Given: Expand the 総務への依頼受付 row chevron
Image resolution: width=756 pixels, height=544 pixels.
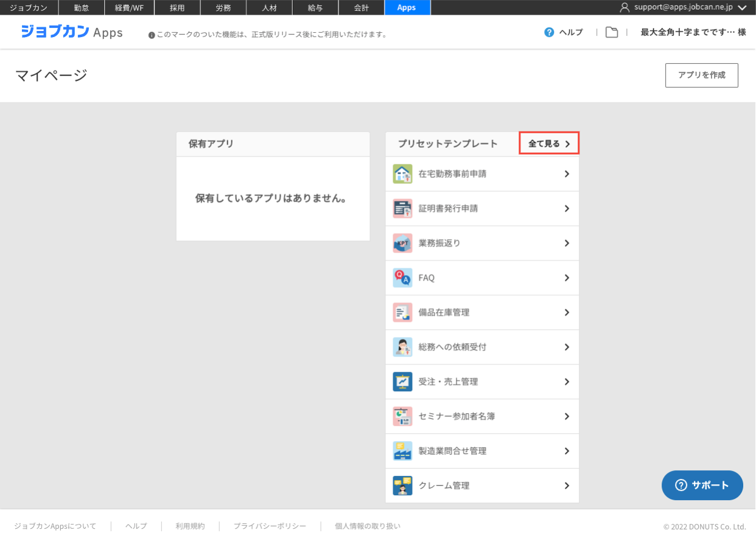Looking at the screenshot, I should click(x=567, y=347).
